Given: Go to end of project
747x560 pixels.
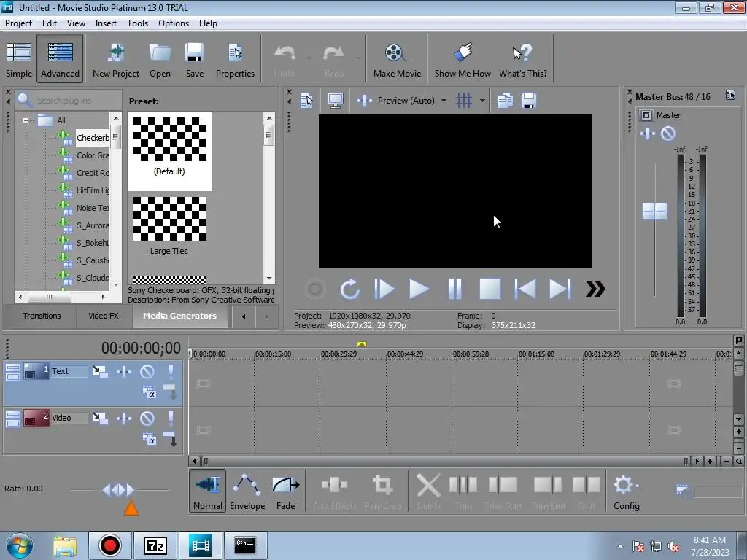Looking at the screenshot, I should 560,289.
